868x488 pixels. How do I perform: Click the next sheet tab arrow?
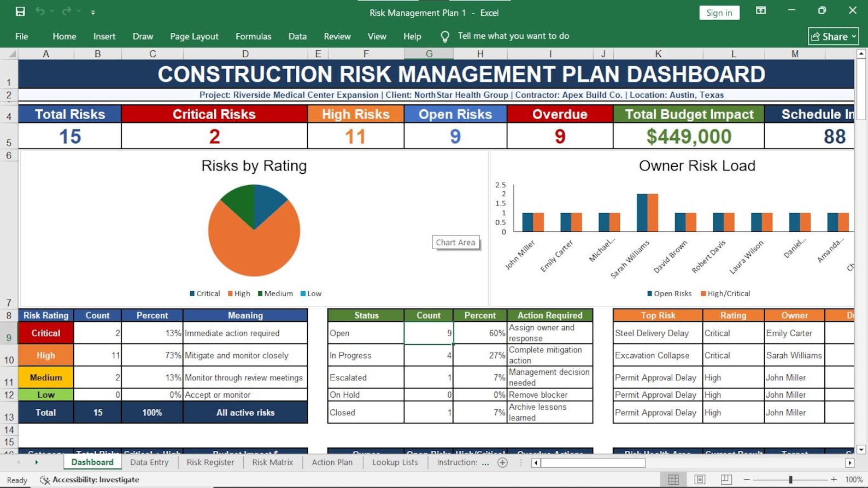pyautogui.click(x=37, y=462)
